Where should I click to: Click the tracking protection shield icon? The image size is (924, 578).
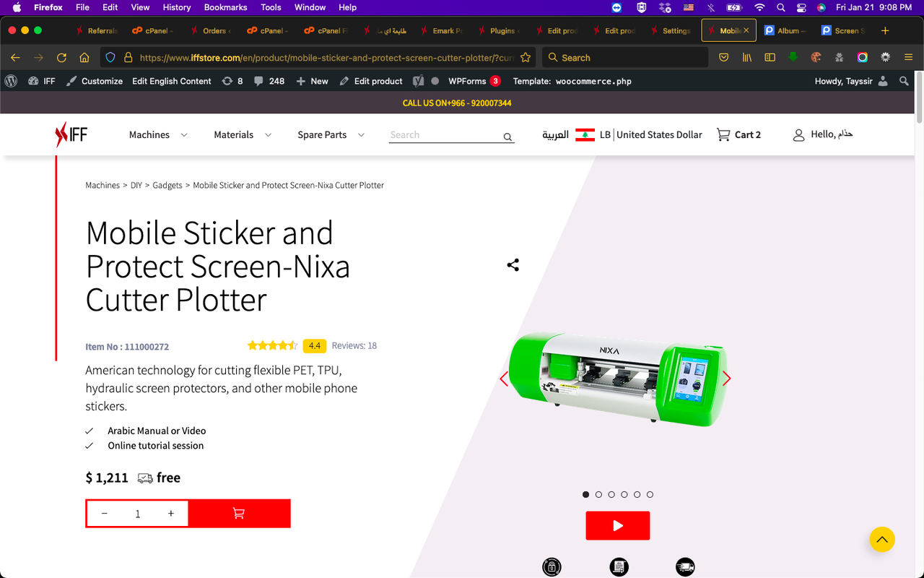[110, 57]
